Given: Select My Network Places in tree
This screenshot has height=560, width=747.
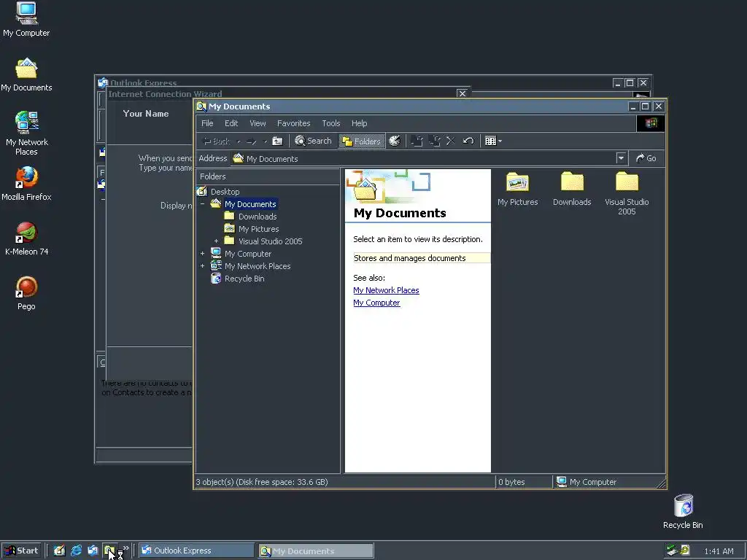Looking at the screenshot, I should click(258, 266).
